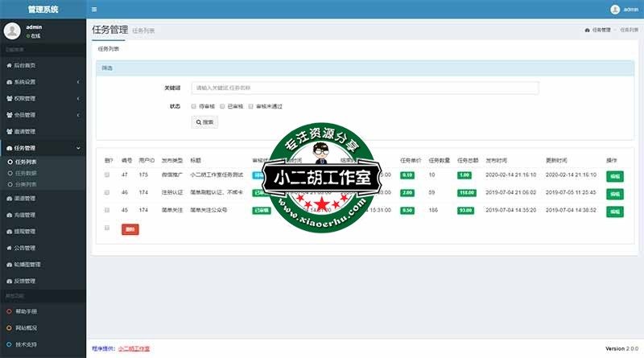Click the 注册认证 type cell in row 46

pyautogui.click(x=172, y=192)
